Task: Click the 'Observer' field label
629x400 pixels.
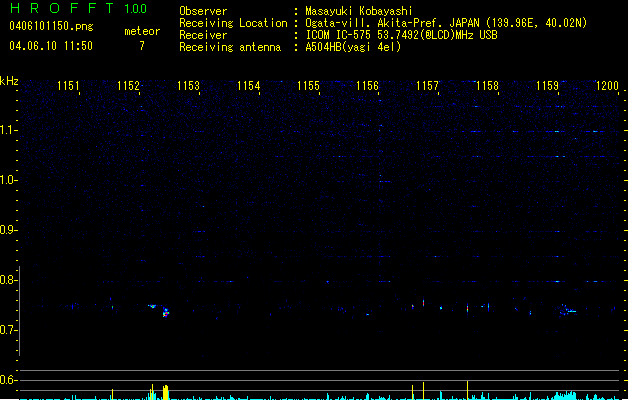Action: [203, 11]
